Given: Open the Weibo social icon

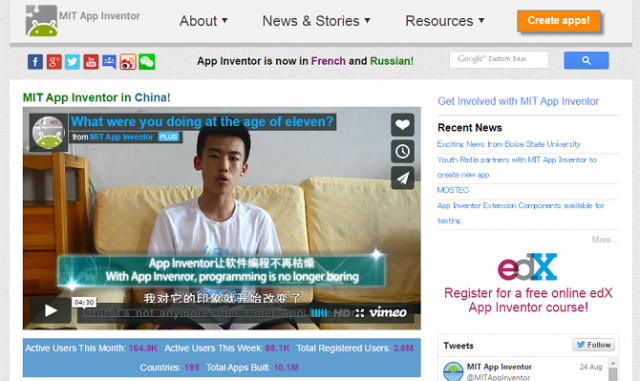Looking at the screenshot, I should point(128,62).
